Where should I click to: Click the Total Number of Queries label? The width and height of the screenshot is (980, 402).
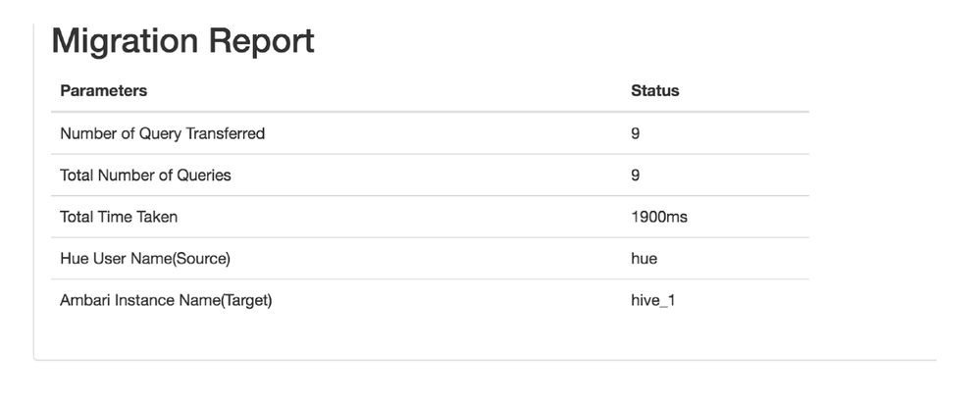(145, 176)
